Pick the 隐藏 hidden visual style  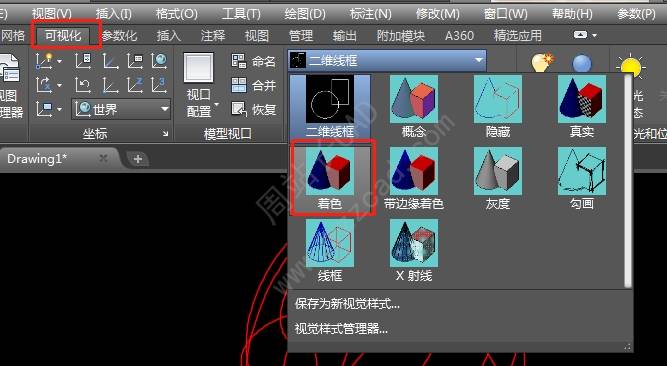(x=498, y=106)
